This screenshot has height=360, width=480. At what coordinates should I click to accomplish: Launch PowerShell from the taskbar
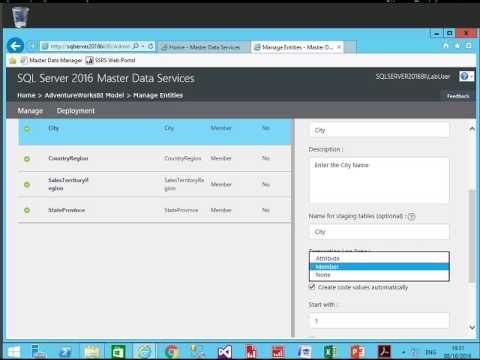coord(65,352)
